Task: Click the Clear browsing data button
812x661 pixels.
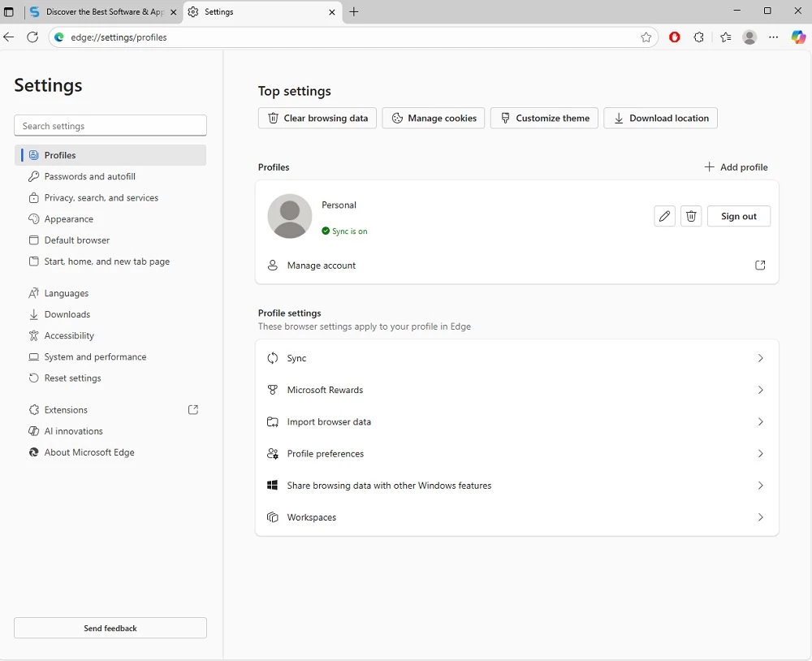Action: point(317,118)
